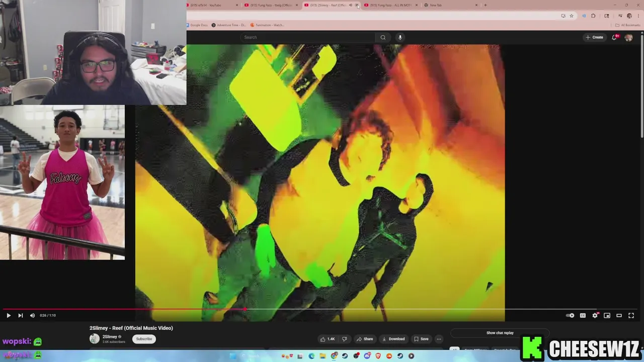Switch to miniplayer mode
Viewport: 644px width, 362px height.
[607, 315]
